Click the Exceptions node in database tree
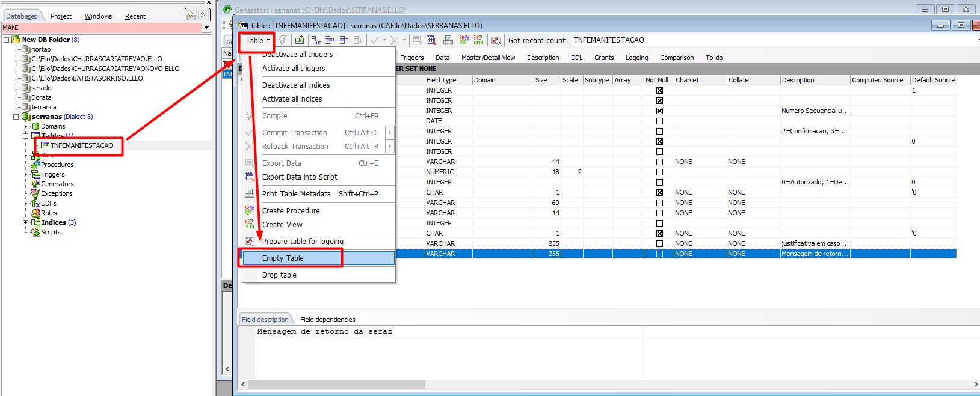This screenshot has width=980, height=396. pos(57,193)
